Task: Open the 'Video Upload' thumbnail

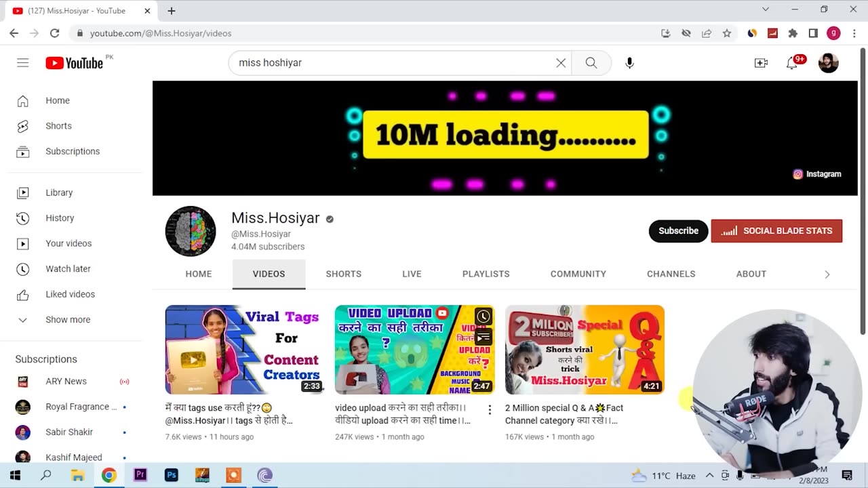Action: pyautogui.click(x=415, y=350)
